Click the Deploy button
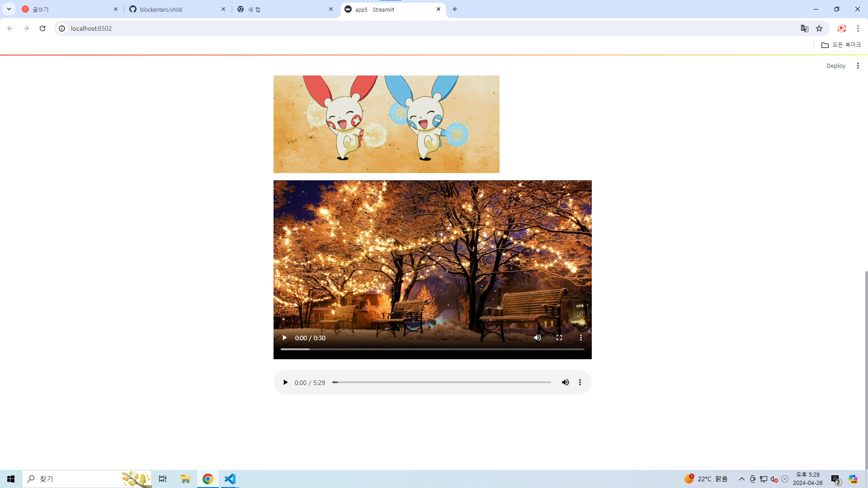This screenshot has width=868, height=488. click(x=835, y=66)
